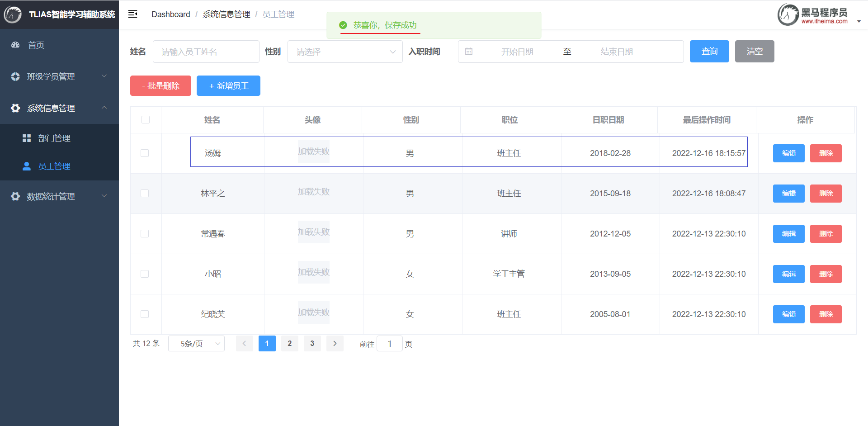The image size is (868, 426).
Task: Open the 5条/页 page size dropdown
Action: pyautogui.click(x=196, y=344)
